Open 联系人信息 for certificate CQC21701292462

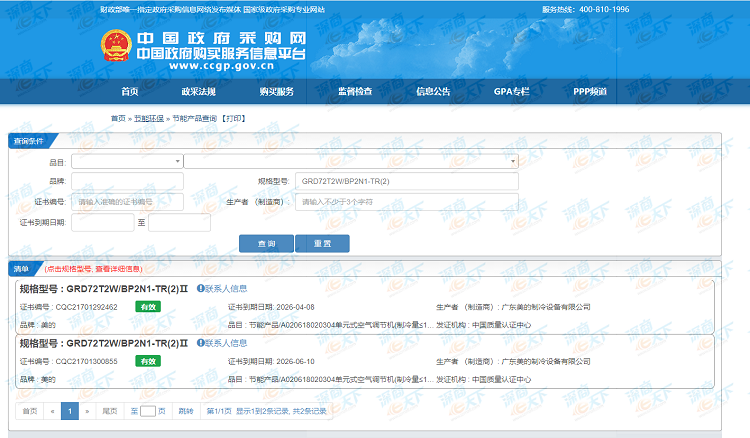(226, 289)
